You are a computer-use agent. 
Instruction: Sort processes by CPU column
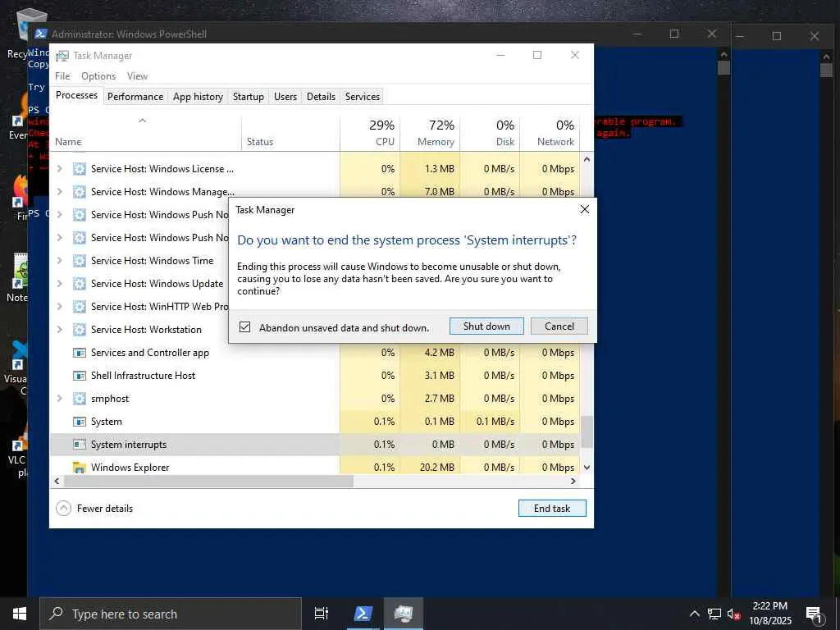[x=370, y=133]
